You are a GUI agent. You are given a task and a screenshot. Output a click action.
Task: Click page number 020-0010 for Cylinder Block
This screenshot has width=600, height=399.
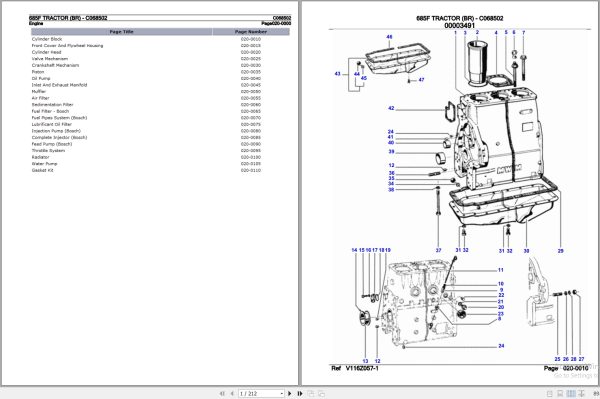(x=251, y=39)
